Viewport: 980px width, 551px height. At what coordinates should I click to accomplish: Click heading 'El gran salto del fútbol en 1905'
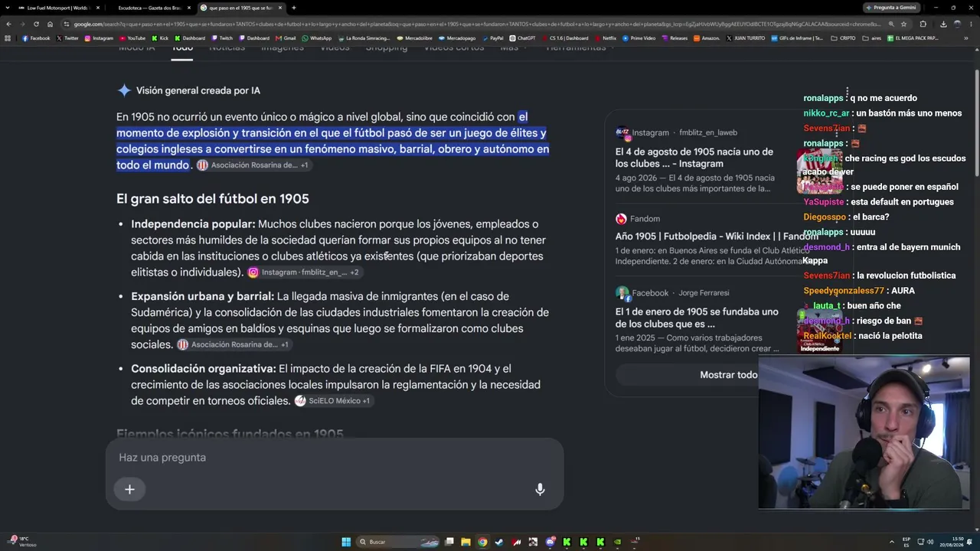tap(213, 199)
